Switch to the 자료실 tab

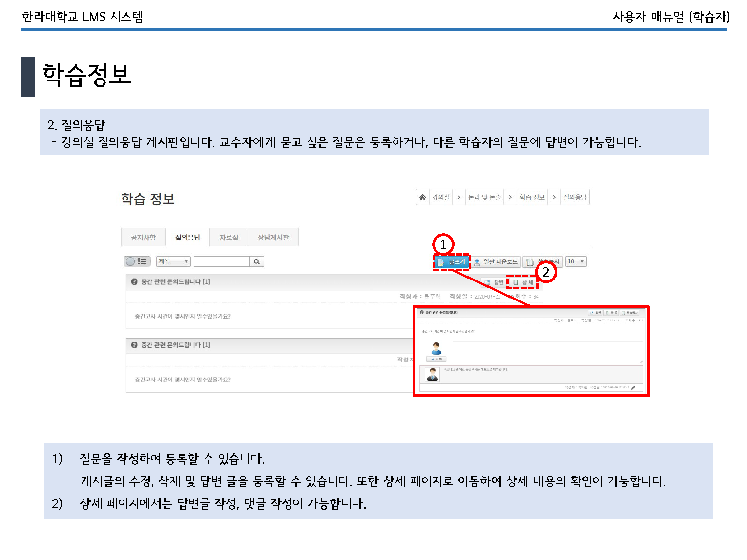[x=228, y=238]
